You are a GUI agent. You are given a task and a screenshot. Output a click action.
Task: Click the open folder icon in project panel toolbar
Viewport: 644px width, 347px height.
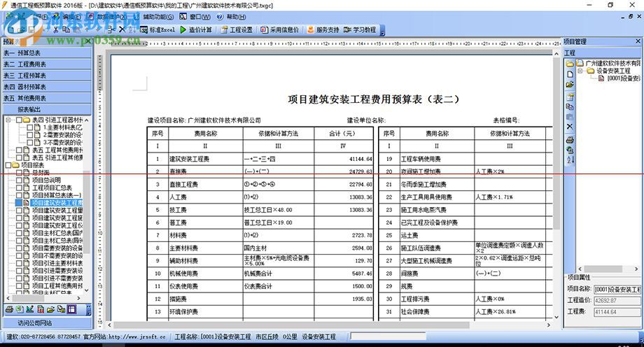click(570, 85)
